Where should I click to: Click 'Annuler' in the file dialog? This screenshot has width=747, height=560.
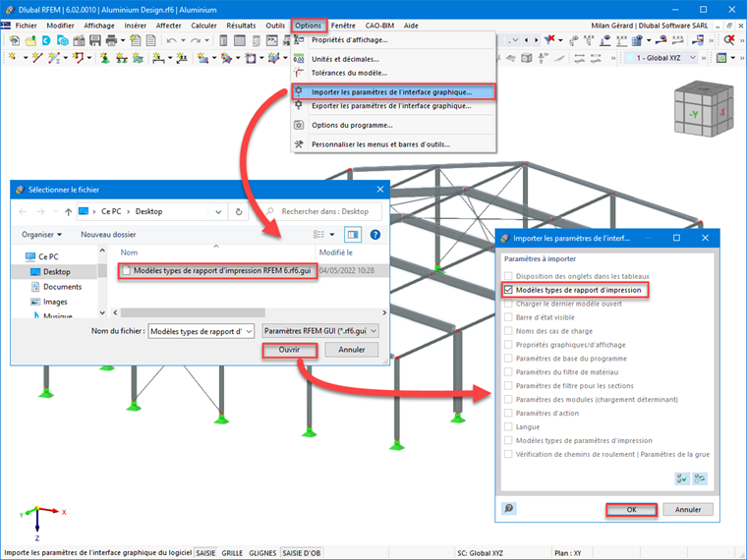pyautogui.click(x=352, y=350)
